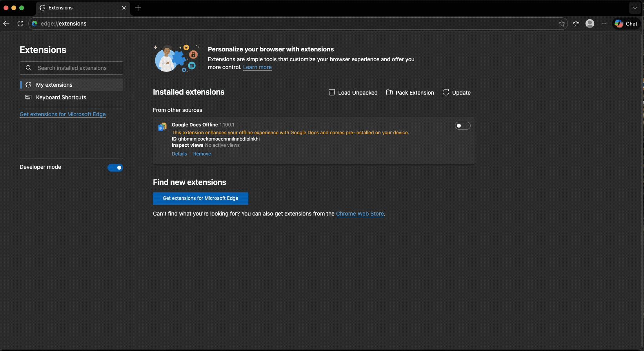Screen dimensions: 644x351
Task: Remove the Google Docs Offline extension
Action: (202, 154)
